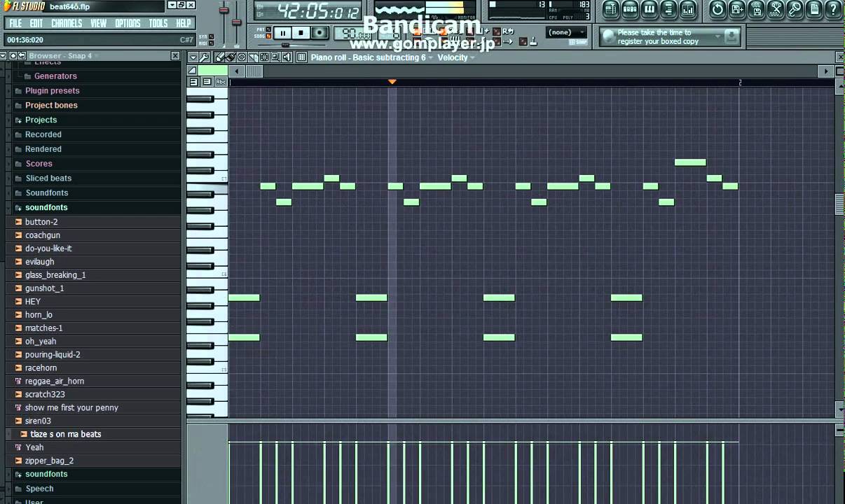The width and height of the screenshot is (845, 504).
Task: Toggle the portamento triangle button
Action: coord(193,71)
